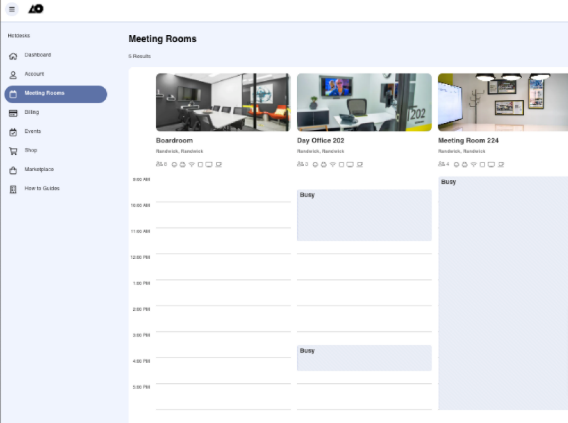
Task: Open the Boardroom room photo
Action: [x=223, y=102]
